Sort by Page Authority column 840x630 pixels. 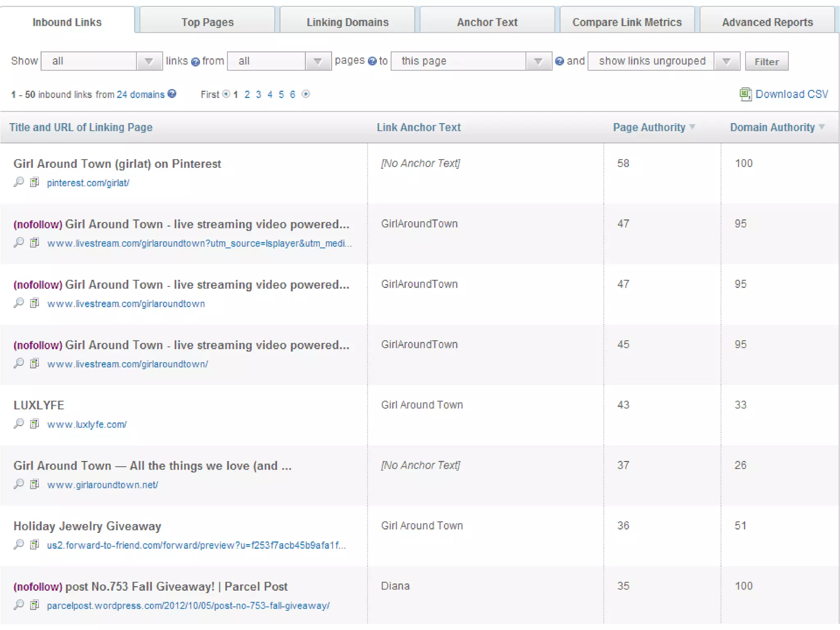(654, 127)
